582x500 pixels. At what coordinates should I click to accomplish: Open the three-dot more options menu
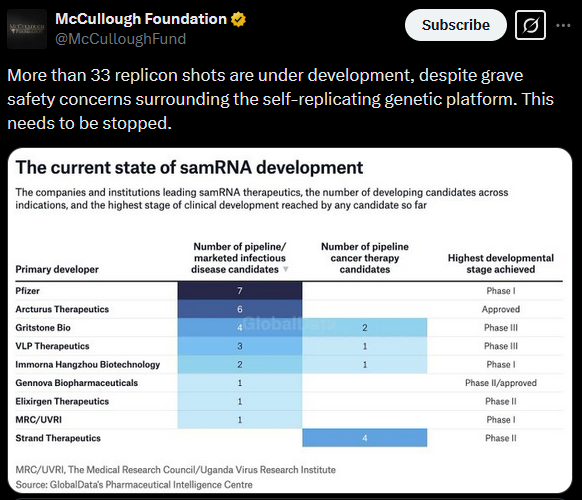(x=563, y=25)
